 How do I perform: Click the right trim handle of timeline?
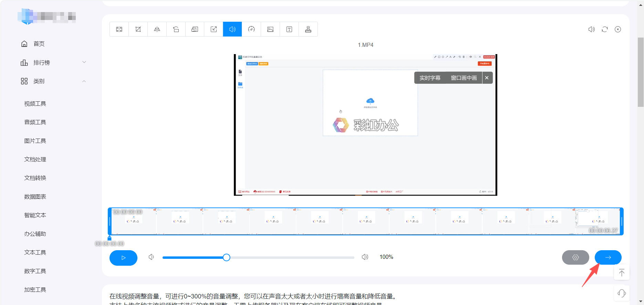[622, 221]
